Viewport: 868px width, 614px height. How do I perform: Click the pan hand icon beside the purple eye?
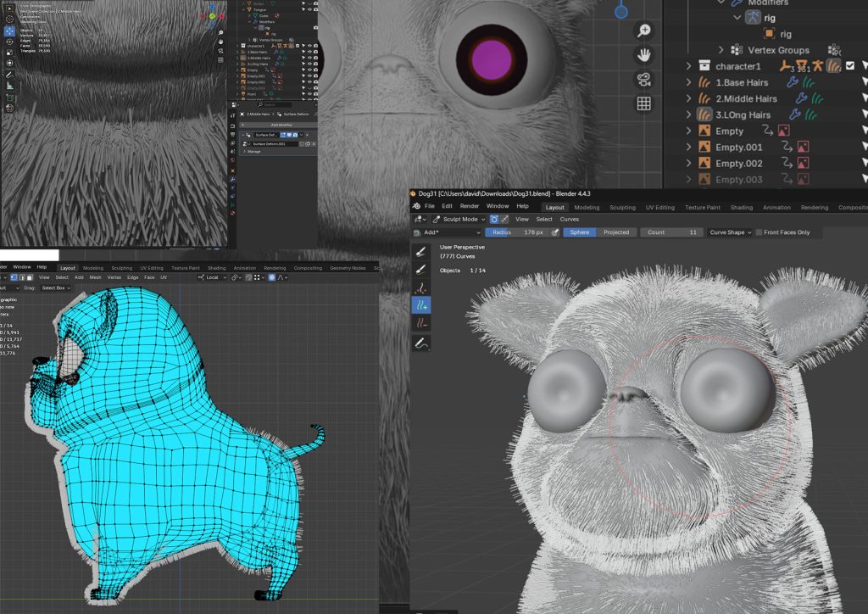pyautogui.click(x=643, y=55)
